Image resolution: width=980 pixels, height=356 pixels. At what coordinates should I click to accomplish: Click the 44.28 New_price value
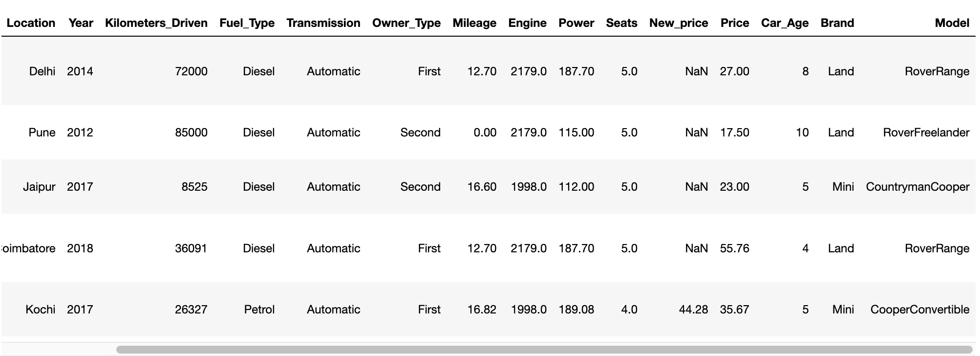pos(693,310)
